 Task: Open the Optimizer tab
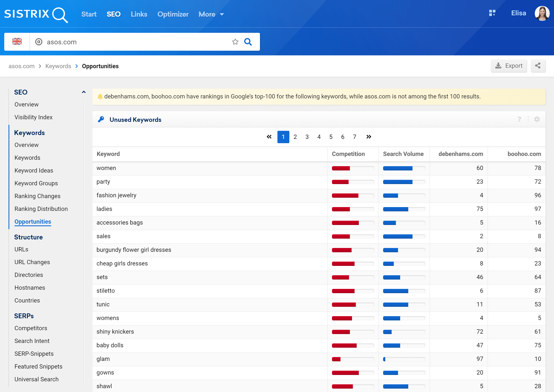[x=173, y=14]
